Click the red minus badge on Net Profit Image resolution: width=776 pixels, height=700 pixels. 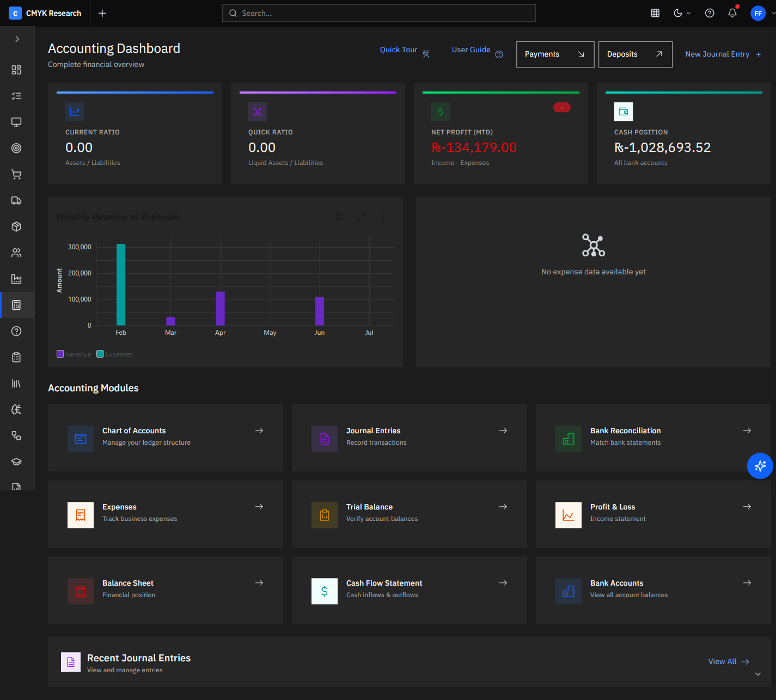[x=561, y=107]
